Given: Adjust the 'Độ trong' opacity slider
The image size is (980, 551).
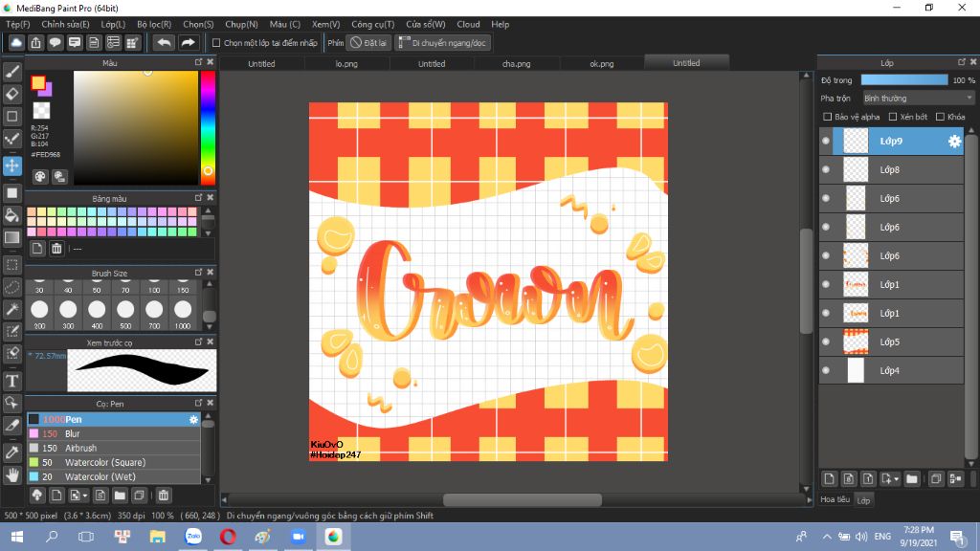Looking at the screenshot, I should point(903,80).
